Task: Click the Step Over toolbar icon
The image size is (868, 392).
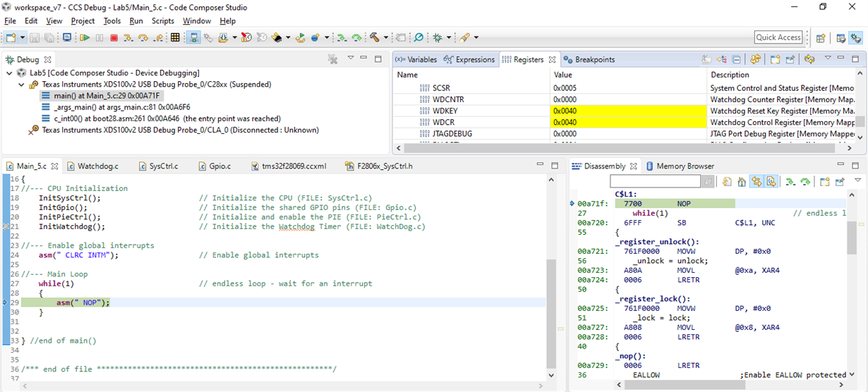Action: coord(143,37)
